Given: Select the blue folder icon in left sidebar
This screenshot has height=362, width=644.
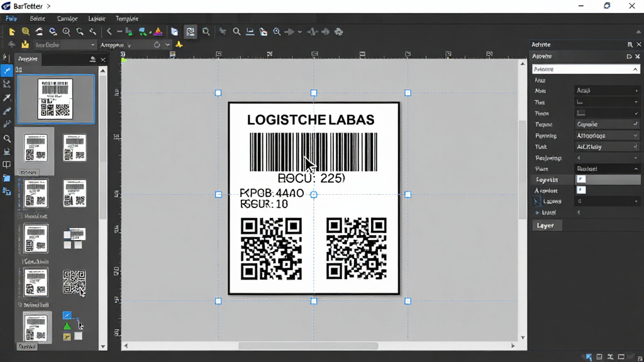Looking at the screenshot, I should (6, 178).
